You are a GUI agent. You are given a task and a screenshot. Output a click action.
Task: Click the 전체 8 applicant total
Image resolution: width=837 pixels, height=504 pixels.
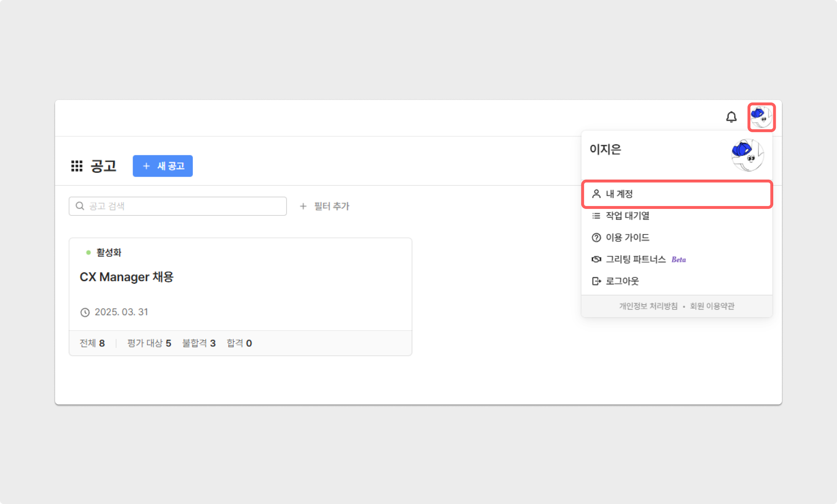(x=92, y=343)
